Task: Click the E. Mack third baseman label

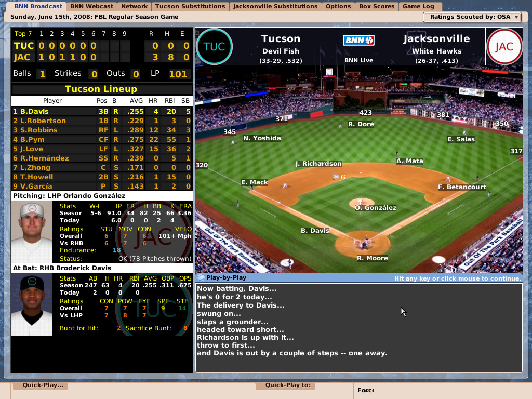Action: (255, 182)
